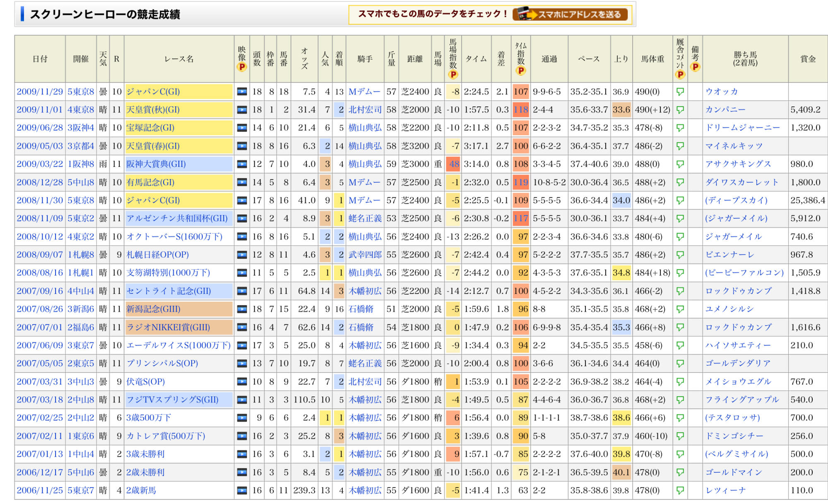Screen dimensions: 828x504
Task: Open jockey link Mデムー in top row
Action: click(364, 92)
